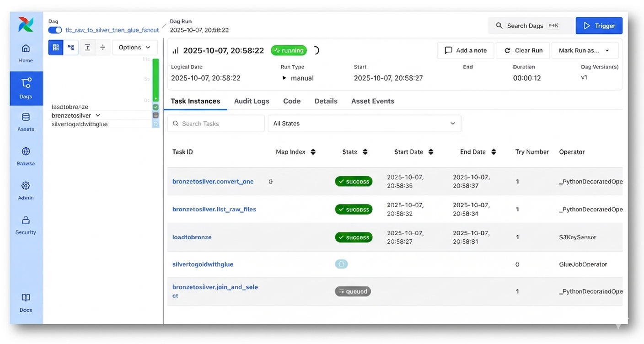Open the Security section in sidebar

pos(26,226)
